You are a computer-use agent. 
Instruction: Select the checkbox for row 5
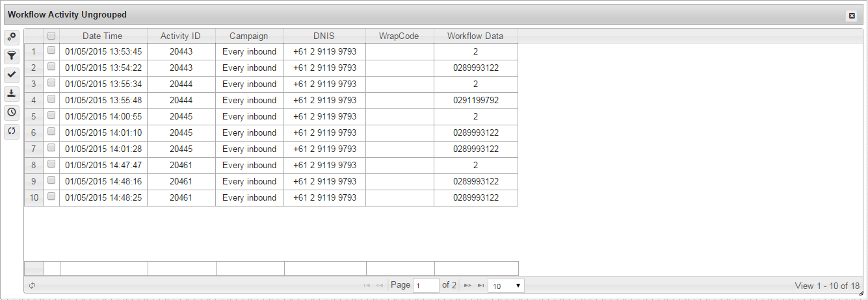tap(51, 116)
